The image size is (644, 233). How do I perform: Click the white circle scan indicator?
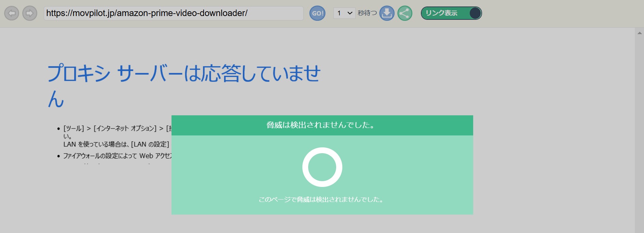pyautogui.click(x=322, y=167)
